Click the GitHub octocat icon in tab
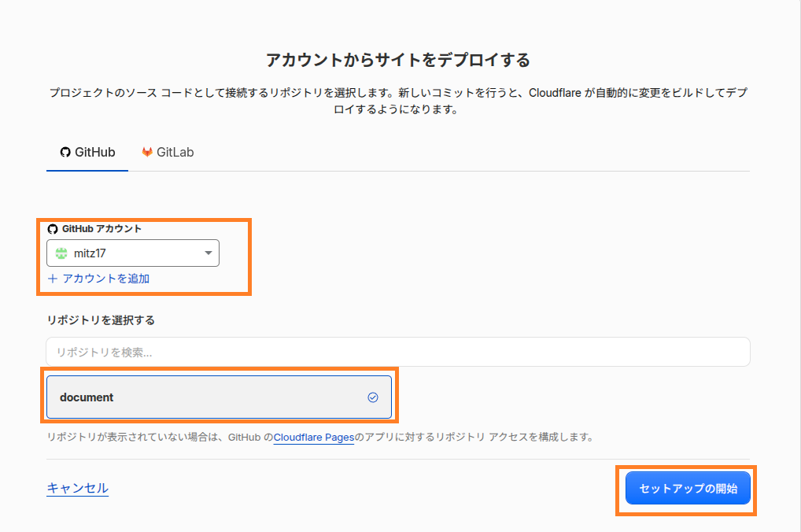 coord(65,153)
